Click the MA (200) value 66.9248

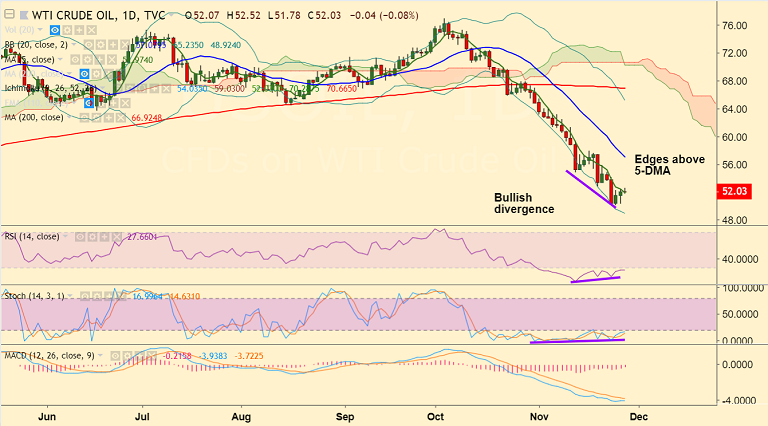[x=146, y=118]
